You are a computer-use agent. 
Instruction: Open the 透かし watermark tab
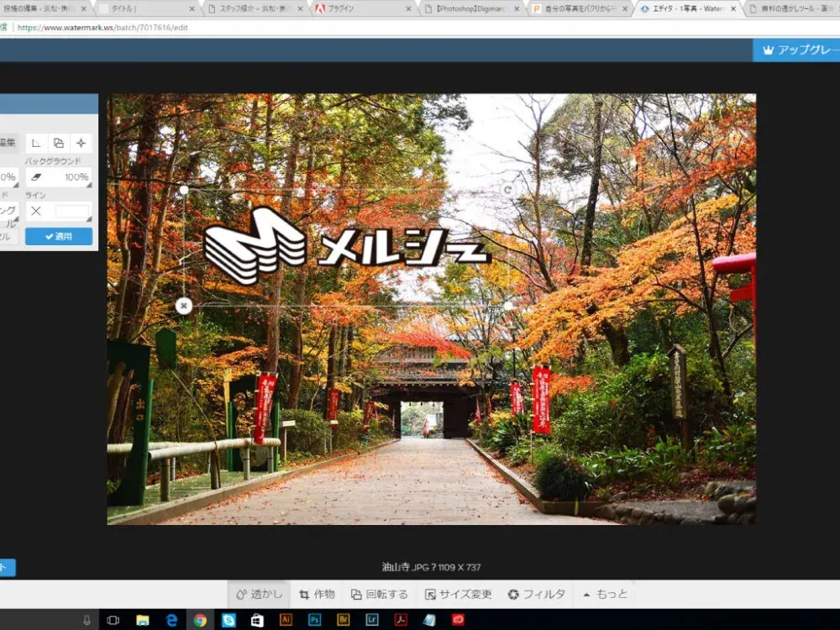[260, 594]
